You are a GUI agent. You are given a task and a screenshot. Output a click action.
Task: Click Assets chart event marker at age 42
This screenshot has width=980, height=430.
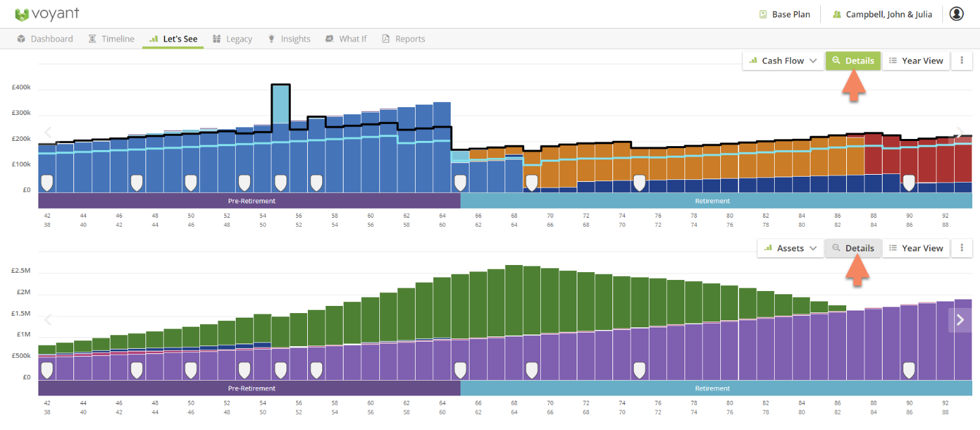pyautogui.click(x=47, y=370)
